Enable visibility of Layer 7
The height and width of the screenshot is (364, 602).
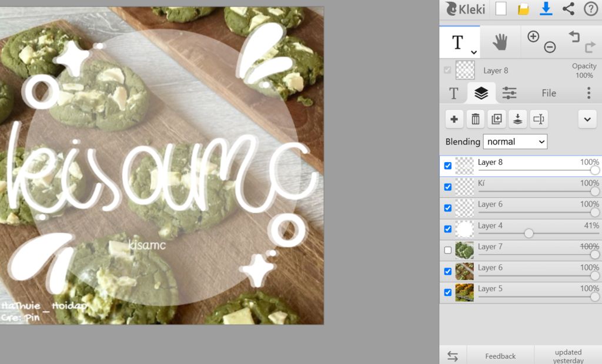click(x=448, y=250)
